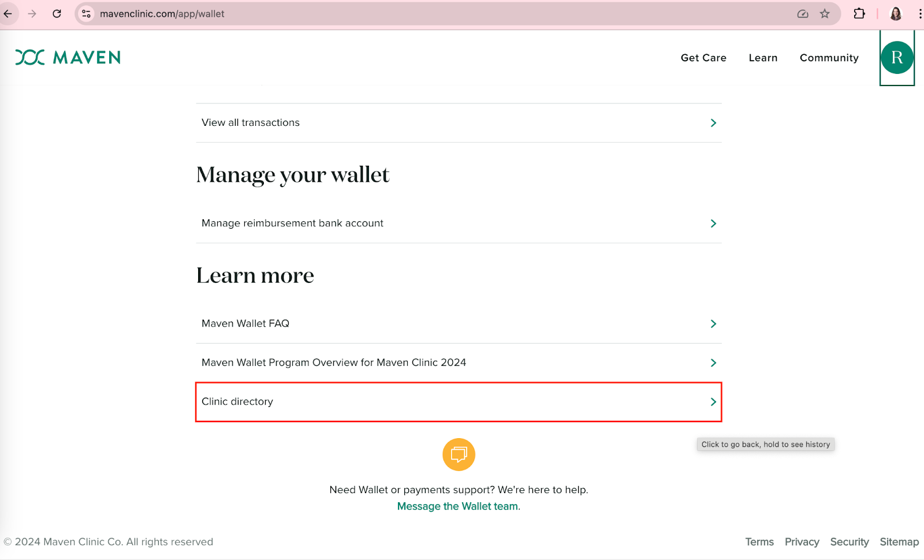Open the R user account avatar

[897, 57]
